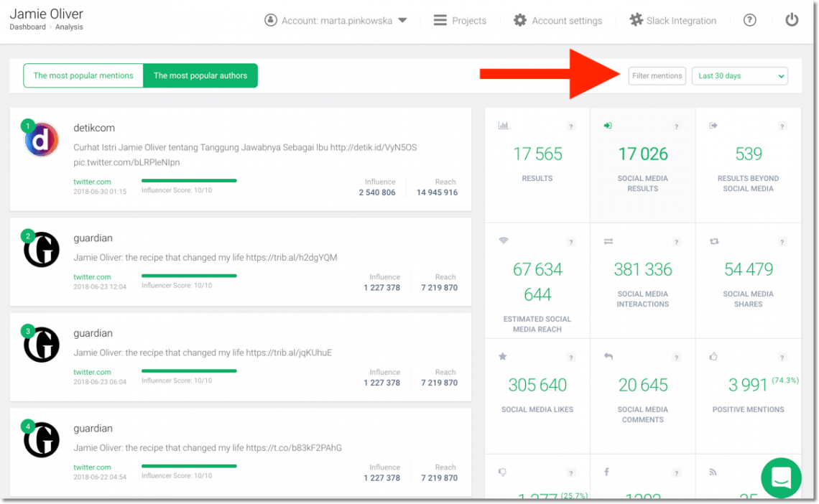The image size is (819, 504).
Task: Click the detikcom Influencer Score bar
Action: point(189,180)
